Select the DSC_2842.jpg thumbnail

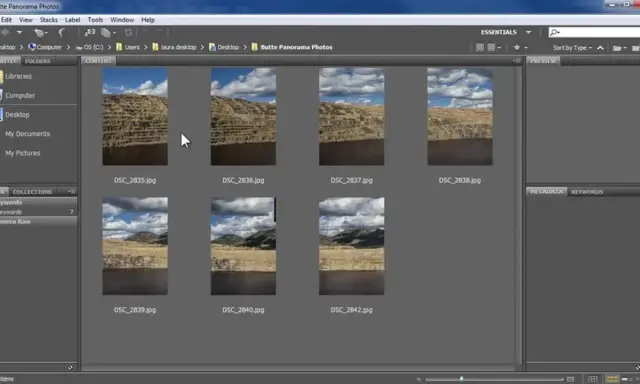click(351, 246)
